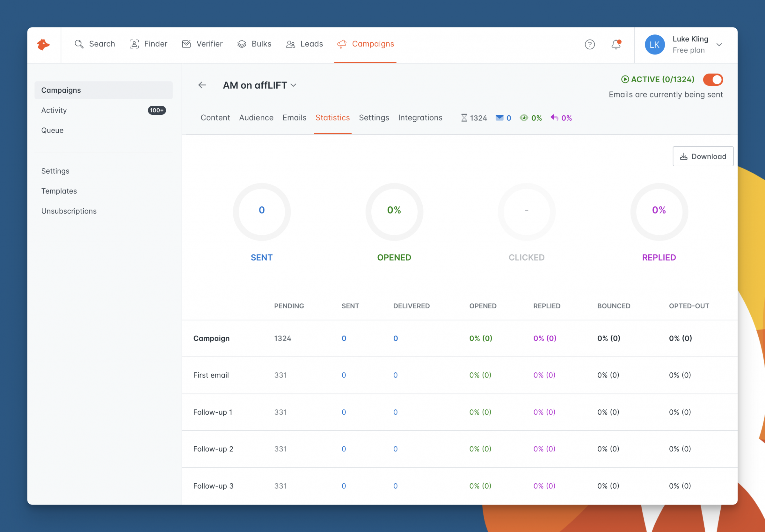
Task: Click the Bulks icon
Action: point(242,44)
